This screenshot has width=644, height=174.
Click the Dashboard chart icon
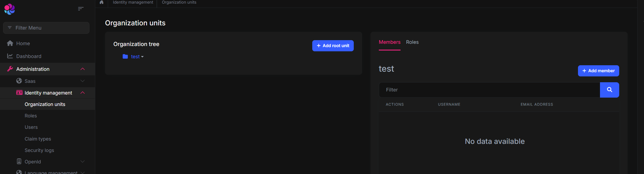pos(10,56)
